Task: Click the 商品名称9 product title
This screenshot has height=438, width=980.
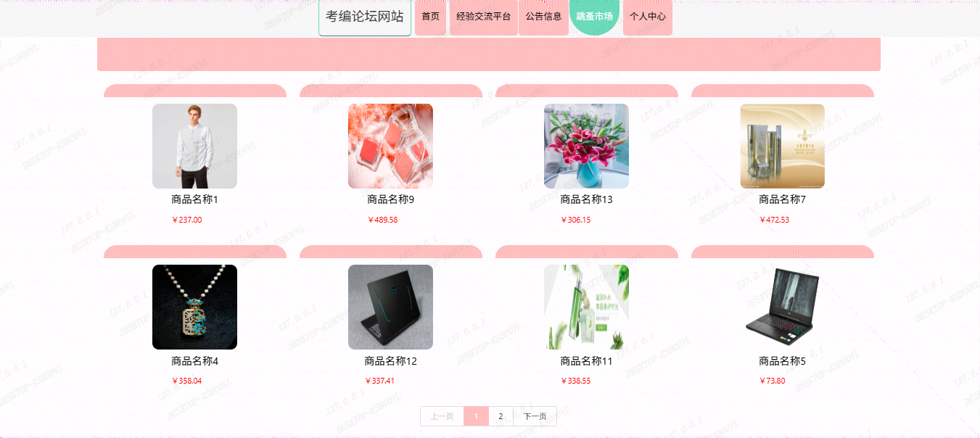Action: coord(390,199)
